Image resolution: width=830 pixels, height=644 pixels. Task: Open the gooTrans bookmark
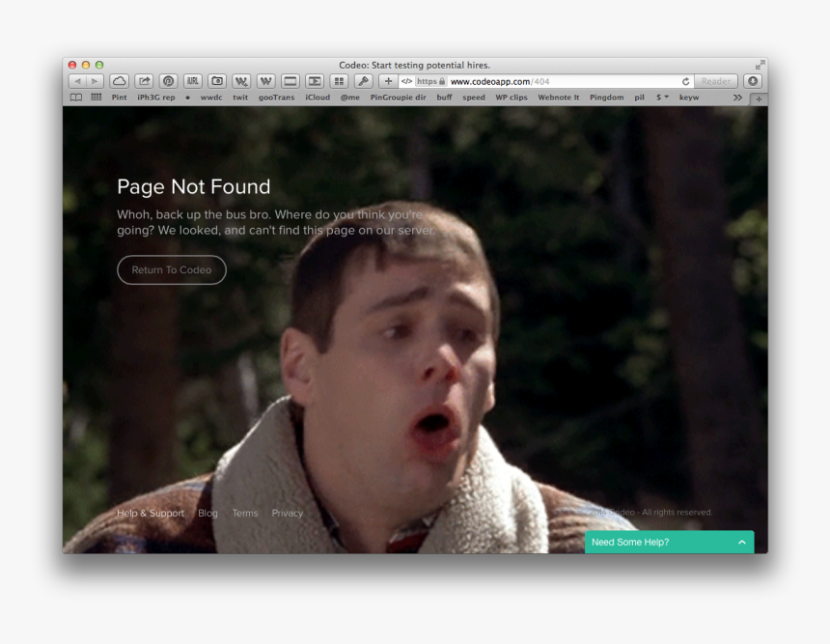(x=276, y=98)
